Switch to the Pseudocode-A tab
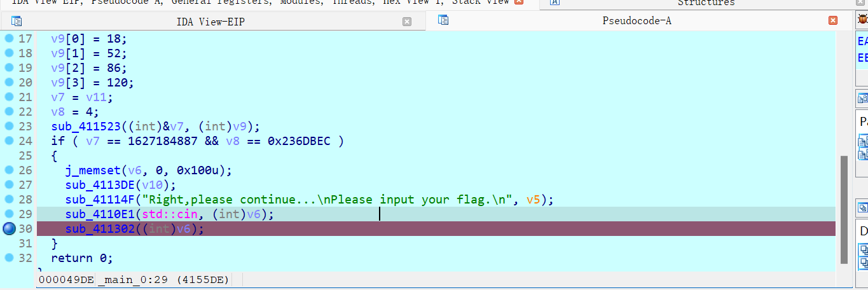 tap(636, 21)
